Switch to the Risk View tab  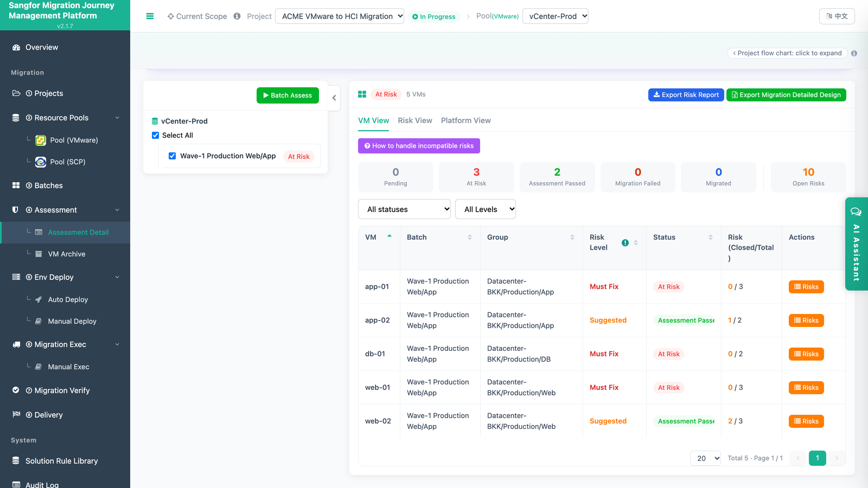pyautogui.click(x=415, y=120)
